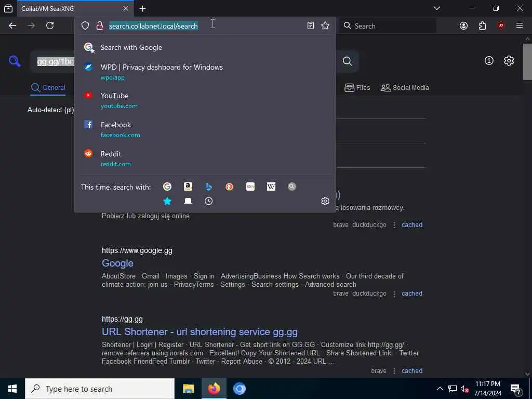Open the Firefox View icon
532x399 pixels.
[x=8, y=8]
